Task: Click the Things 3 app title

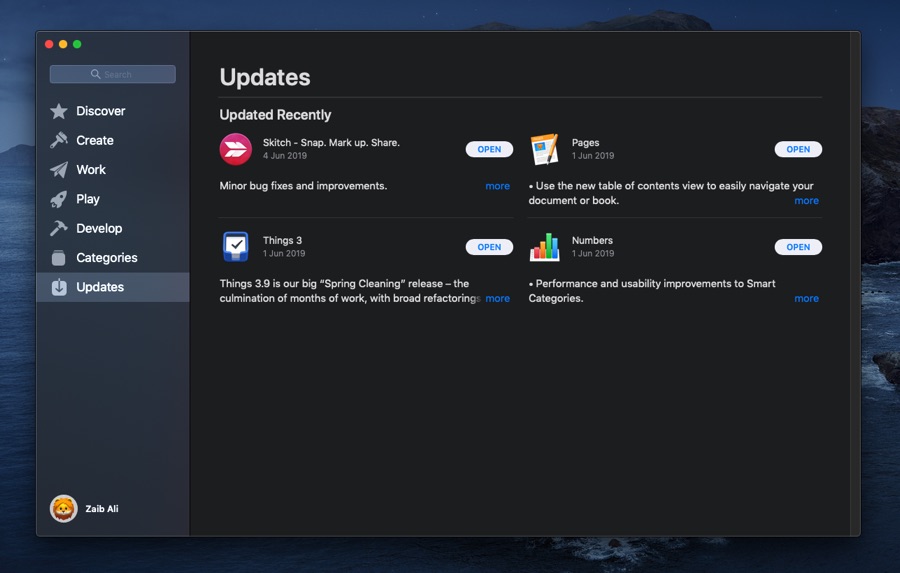Action: click(x=282, y=240)
